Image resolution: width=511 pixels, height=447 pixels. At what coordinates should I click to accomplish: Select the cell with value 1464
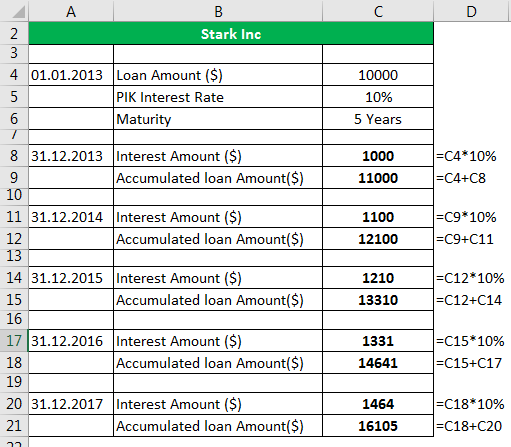(x=378, y=404)
